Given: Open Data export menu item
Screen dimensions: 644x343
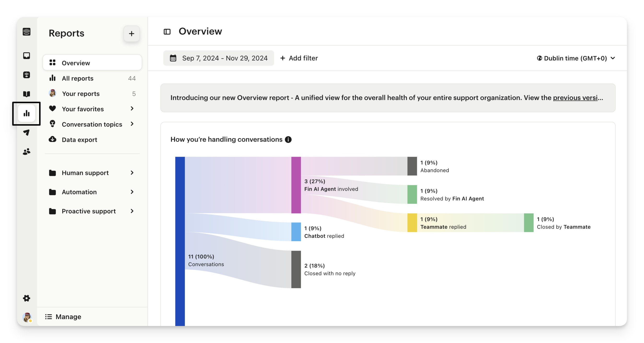Looking at the screenshot, I should click(x=79, y=140).
